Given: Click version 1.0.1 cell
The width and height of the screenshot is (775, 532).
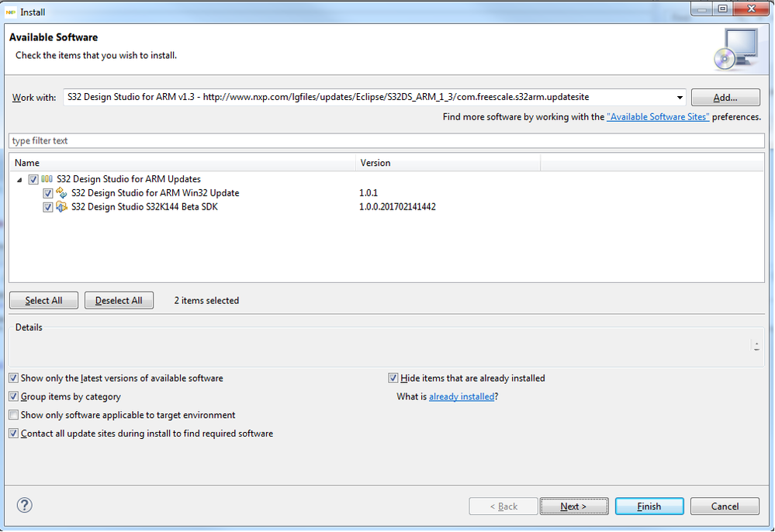Looking at the screenshot, I should [368, 193].
